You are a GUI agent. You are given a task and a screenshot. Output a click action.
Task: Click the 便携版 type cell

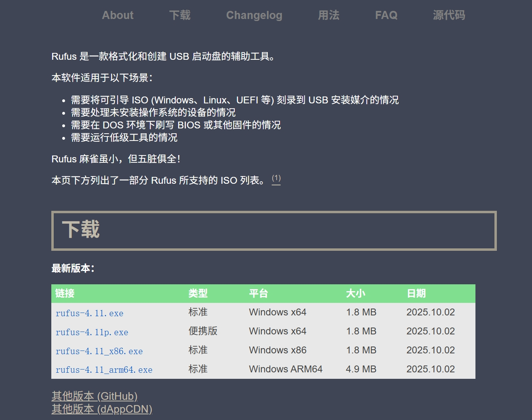(203, 331)
